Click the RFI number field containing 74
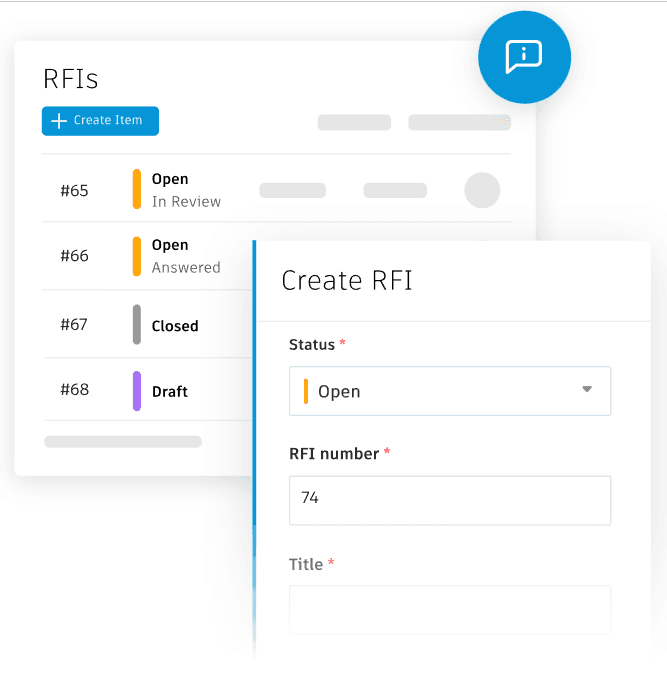The width and height of the screenshot is (667, 680). (450, 500)
